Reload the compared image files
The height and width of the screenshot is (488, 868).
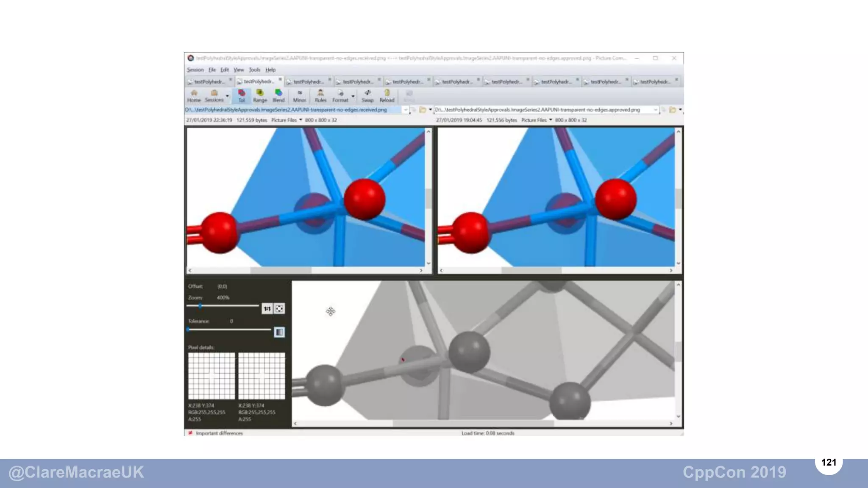tap(387, 96)
